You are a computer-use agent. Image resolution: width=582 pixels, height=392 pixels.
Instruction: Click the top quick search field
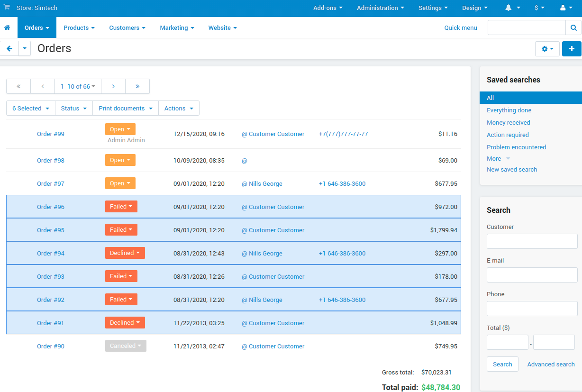pyautogui.click(x=527, y=27)
